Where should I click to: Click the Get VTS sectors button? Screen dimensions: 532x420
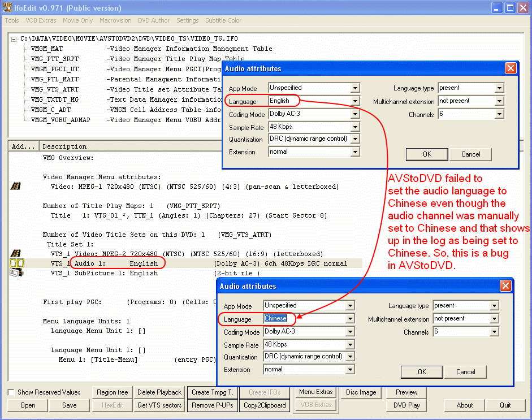pyautogui.click(x=159, y=405)
